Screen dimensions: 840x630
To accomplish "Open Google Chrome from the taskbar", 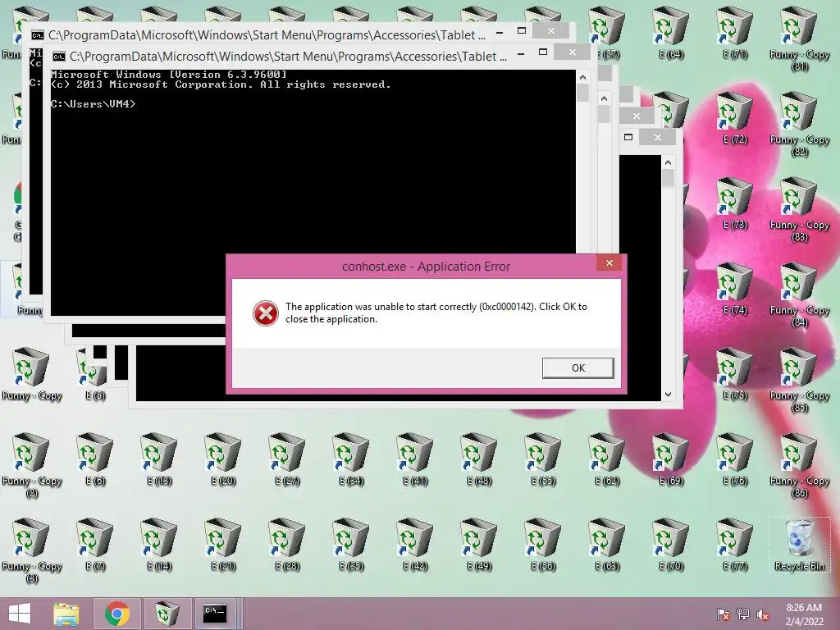I will (x=116, y=614).
